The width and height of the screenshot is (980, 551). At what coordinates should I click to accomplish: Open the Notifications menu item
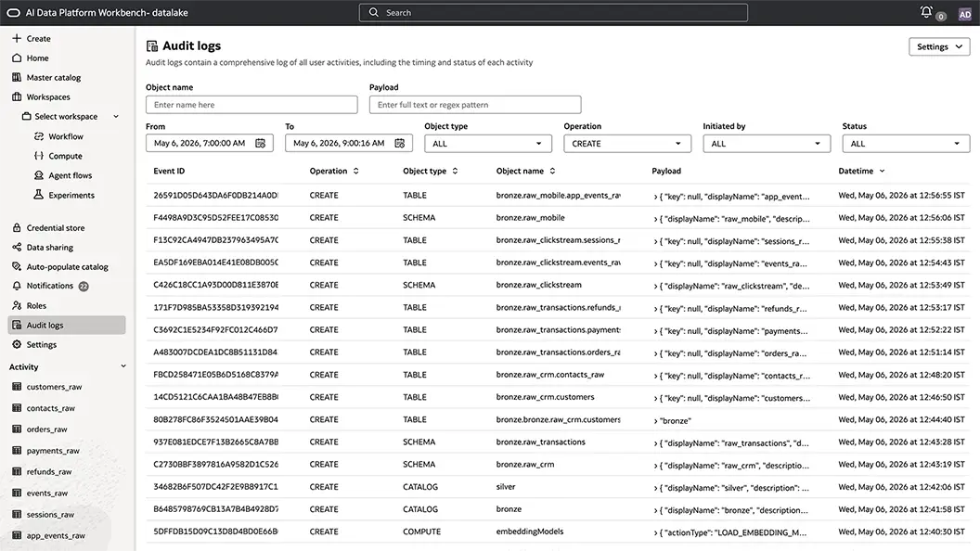(x=50, y=286)
